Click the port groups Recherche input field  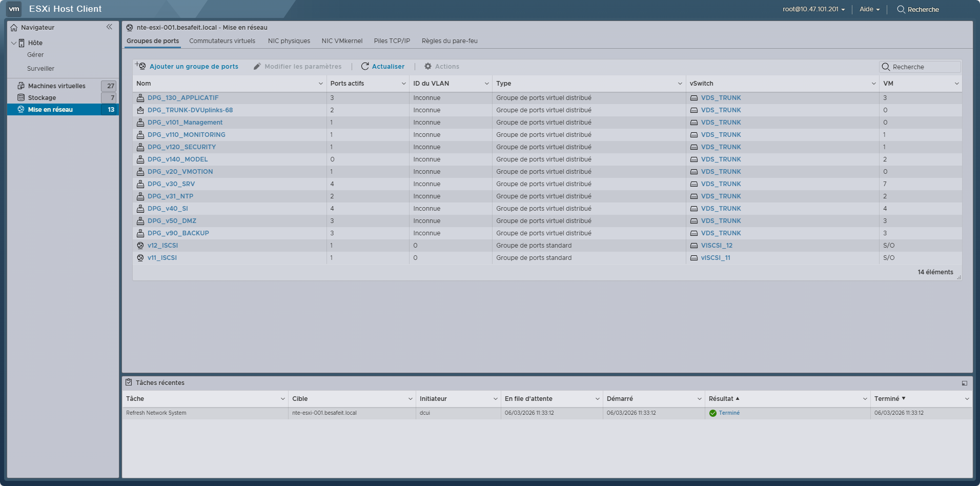[x=920, y=67]
